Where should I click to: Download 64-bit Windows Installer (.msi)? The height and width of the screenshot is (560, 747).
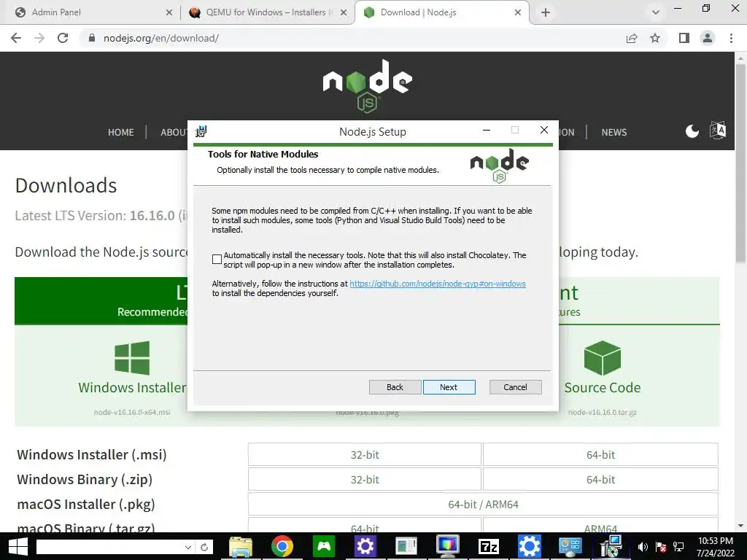point(601,455)
